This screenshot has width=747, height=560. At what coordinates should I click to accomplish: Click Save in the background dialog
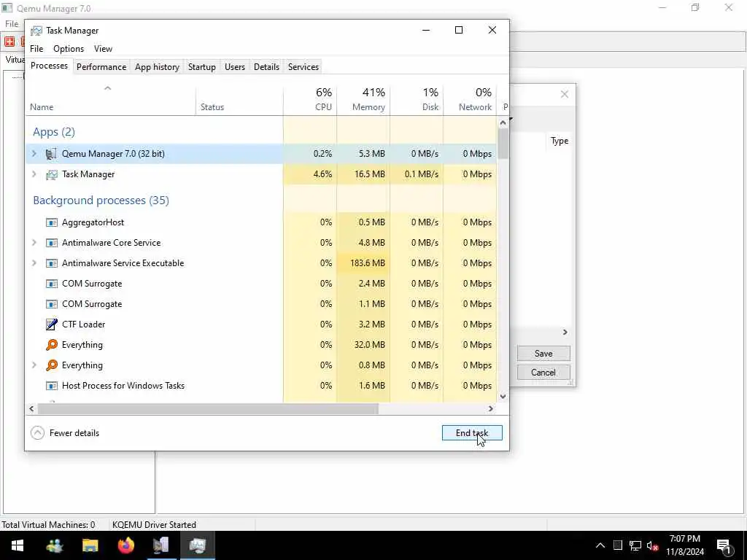click(543, 354)
